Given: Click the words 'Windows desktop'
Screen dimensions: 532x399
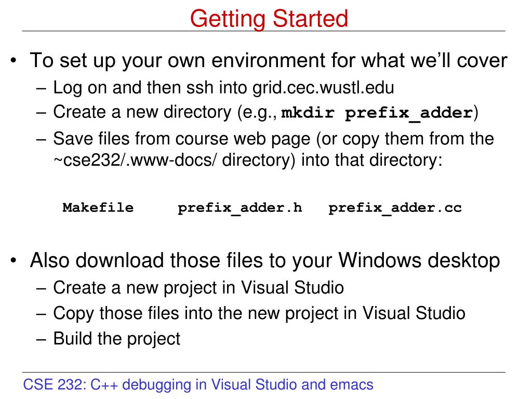Looking at the screenshot, I should pyautogui.click(x=419, y=261).
